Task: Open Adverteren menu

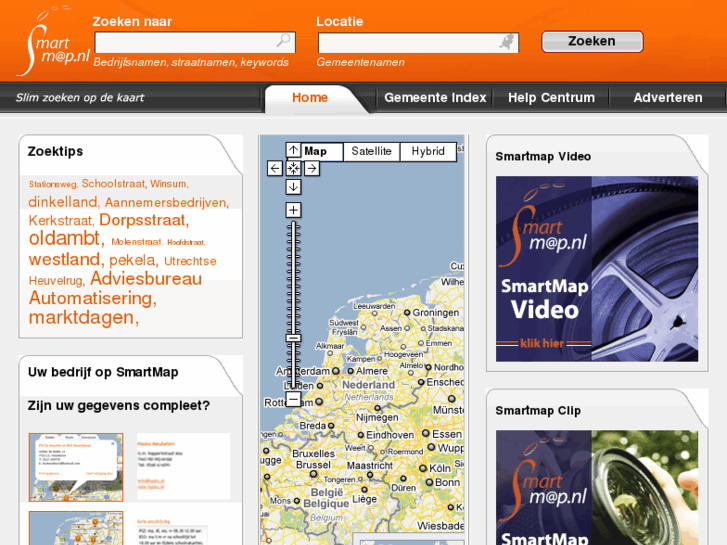Action: click(x=668, y=98)
